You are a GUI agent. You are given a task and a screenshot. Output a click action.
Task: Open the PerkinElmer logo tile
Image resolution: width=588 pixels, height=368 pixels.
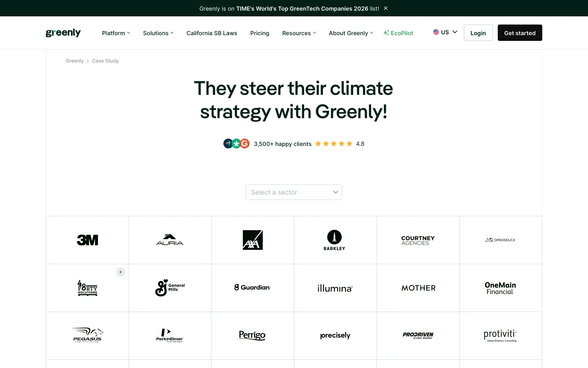tap(170, 336)
